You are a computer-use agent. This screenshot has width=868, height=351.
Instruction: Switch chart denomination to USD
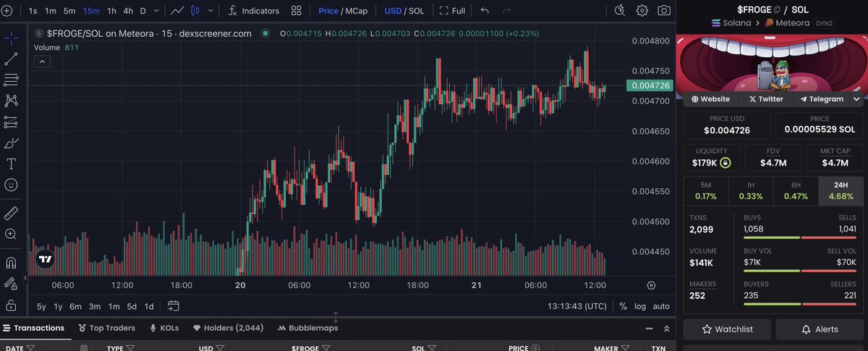pyautogui.click(x=393, y=11)
